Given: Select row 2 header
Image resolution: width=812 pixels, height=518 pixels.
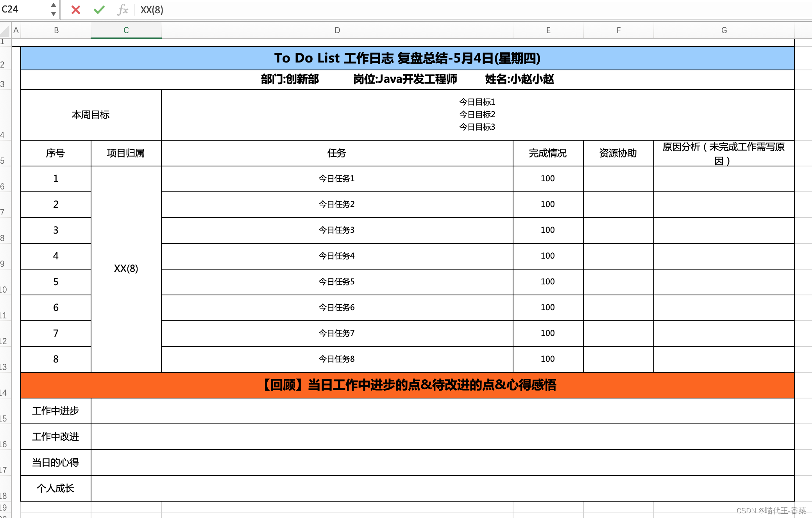Looking at the screenshot, I should 5,58.
